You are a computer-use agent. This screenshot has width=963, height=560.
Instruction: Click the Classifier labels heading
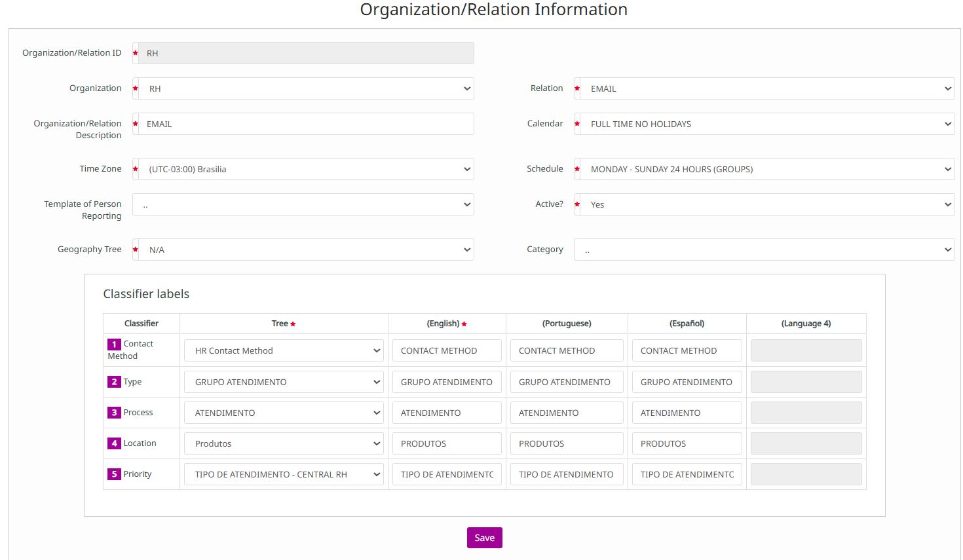pyautogui.click(x=146, y=294)
